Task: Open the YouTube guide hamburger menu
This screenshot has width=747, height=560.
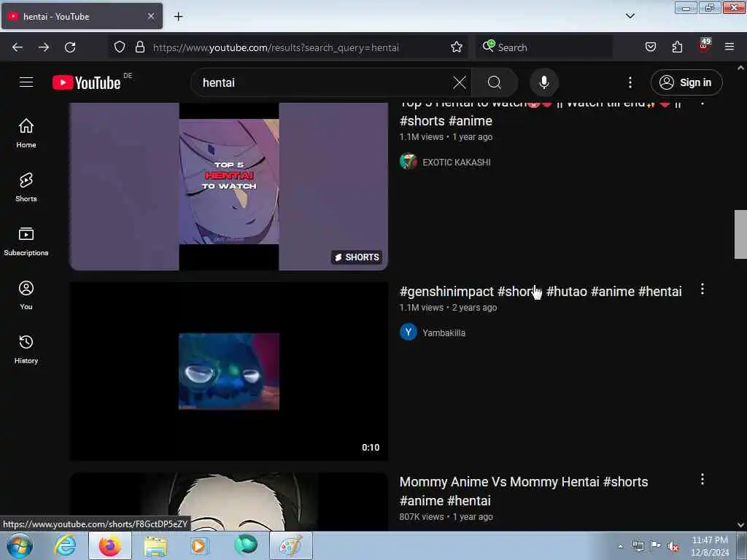Action: click(x=26, y=82)
